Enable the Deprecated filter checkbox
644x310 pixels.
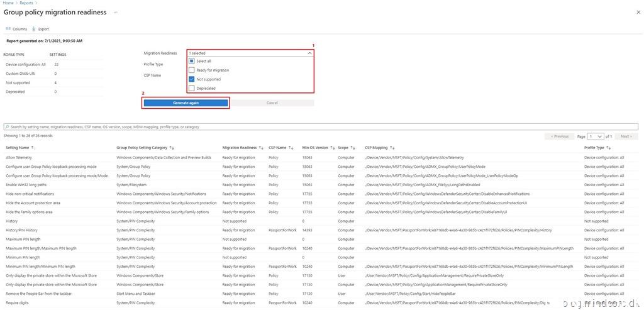click(192, 89)
